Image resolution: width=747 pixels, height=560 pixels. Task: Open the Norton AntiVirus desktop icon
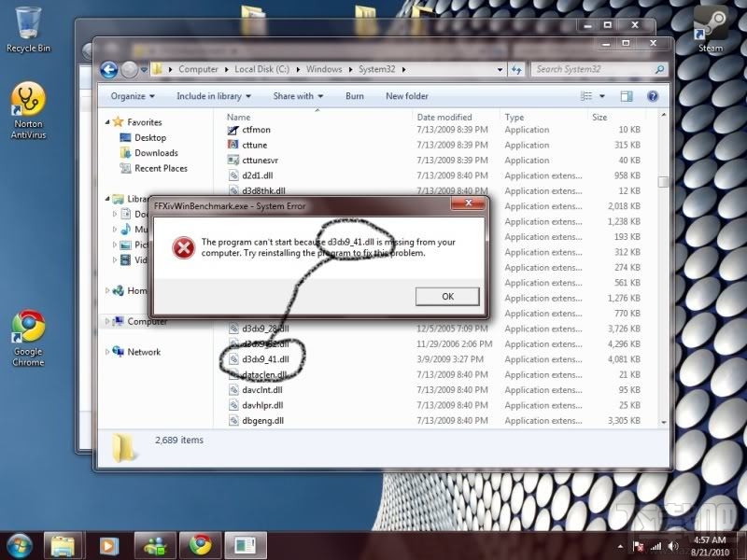pyautogui.click(x=29, y=111)
